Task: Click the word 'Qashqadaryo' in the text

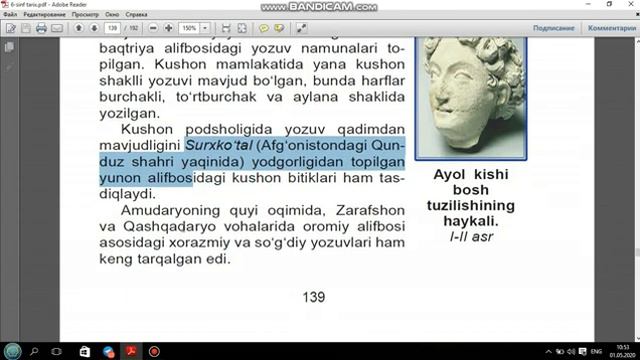Action: pyautogui.click(x=168, y=227)
